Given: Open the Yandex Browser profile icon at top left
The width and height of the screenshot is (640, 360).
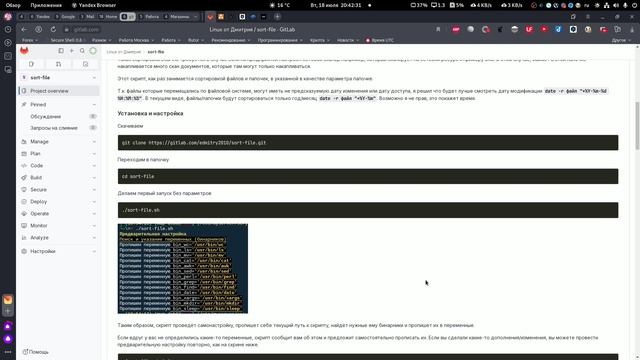Looking at the screenshot, I should pyautogui.click(x=8, y=17).
